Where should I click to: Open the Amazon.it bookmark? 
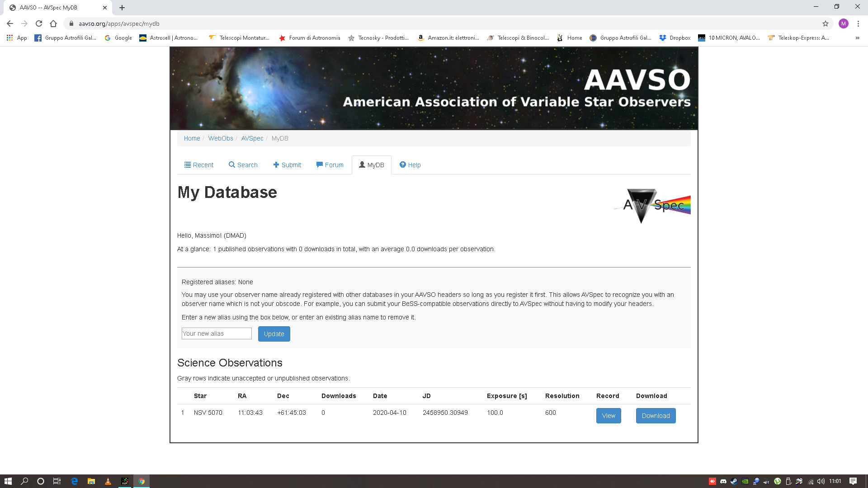pyautogui.click(x=448, y=38)
